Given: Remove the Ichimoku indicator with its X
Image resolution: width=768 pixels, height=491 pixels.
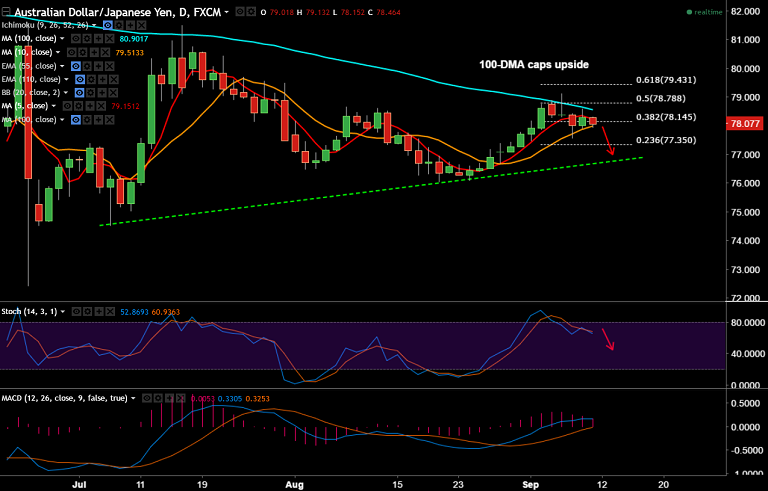Looking at the screenshot, I should [142, 25].
